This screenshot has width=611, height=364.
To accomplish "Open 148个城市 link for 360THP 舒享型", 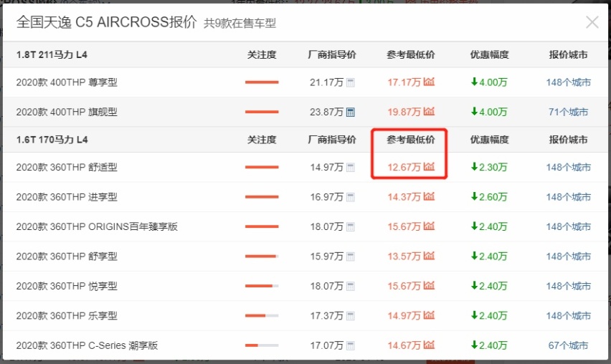I will [568, 257].
